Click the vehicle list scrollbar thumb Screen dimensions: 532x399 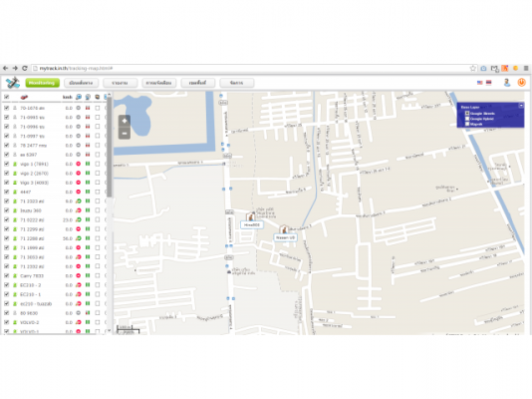[110, 148]
